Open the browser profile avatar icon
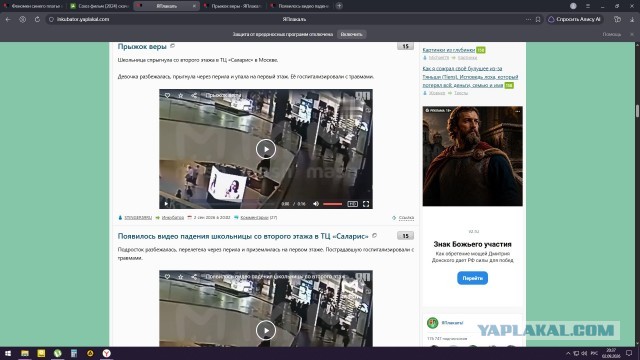 tap(573, 6)
